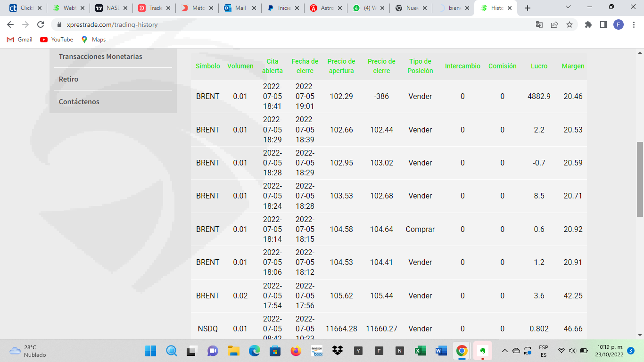Open Excel from taskbar

coord(421,351)
